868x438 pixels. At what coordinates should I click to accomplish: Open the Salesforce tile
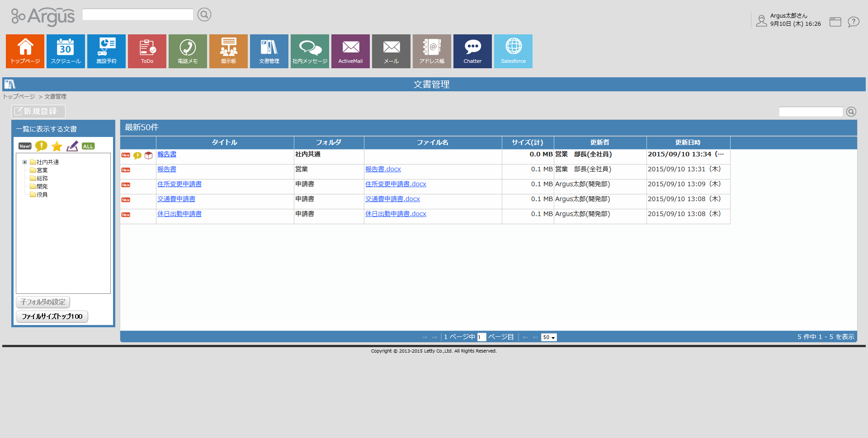pyautogui.click(x=514, y=51)
